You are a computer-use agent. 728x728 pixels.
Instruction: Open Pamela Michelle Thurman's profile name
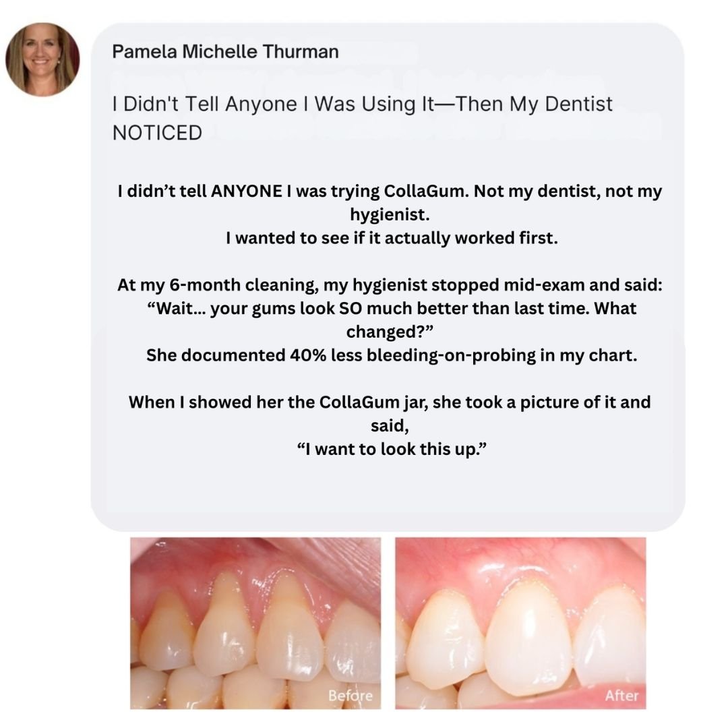pos(225,51)
